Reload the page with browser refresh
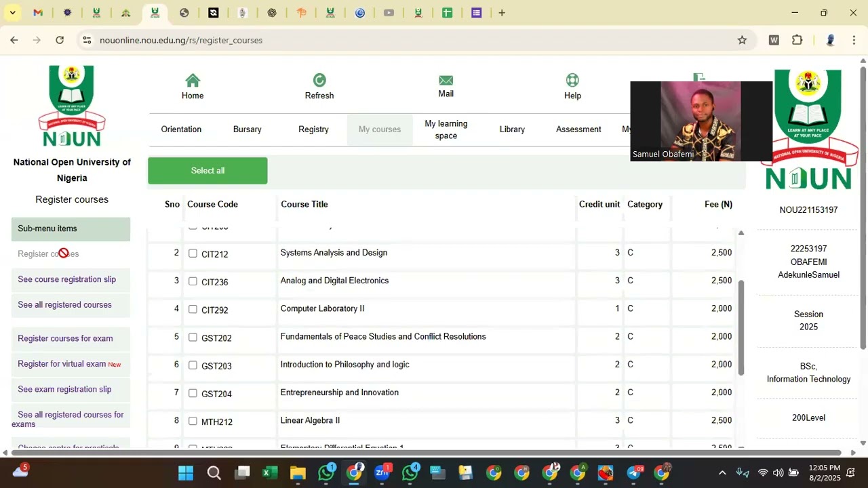Viewport: 868px width, 488px height. tap(60, 40)
